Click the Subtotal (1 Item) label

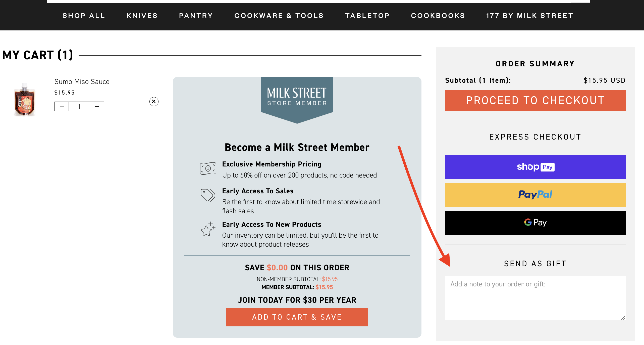(478, 80)
